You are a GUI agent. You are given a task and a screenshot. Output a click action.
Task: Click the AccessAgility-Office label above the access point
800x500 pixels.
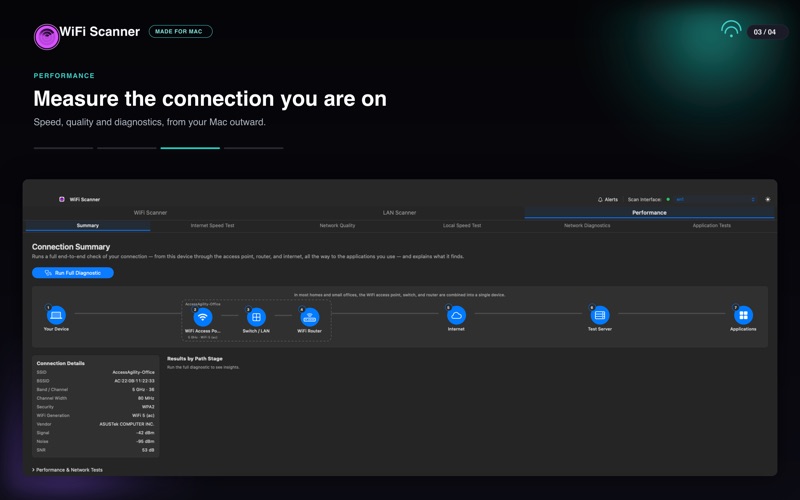pyautogui.click(x=203, y=304)
